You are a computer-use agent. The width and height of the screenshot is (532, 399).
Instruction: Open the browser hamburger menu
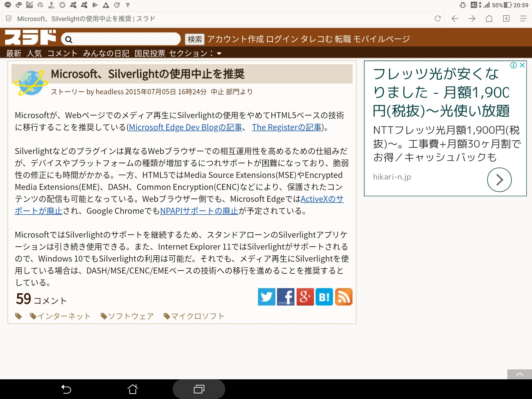[523, 19]
